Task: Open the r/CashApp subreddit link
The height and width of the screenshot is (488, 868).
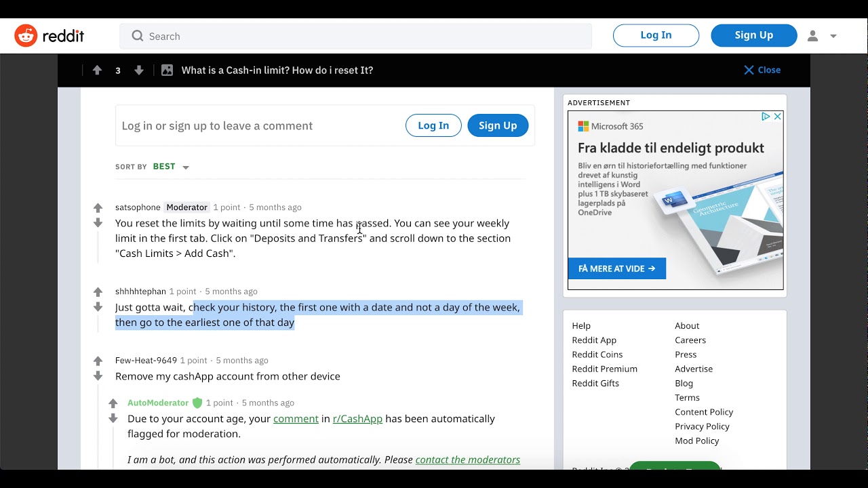Action: tap(357, 419)
